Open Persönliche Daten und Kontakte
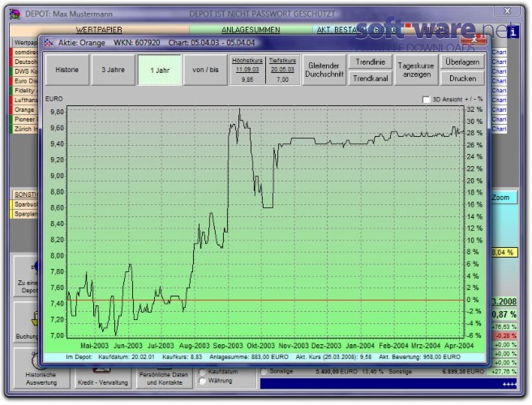Screen dimensions: 532x405 [x=164, y=379]
